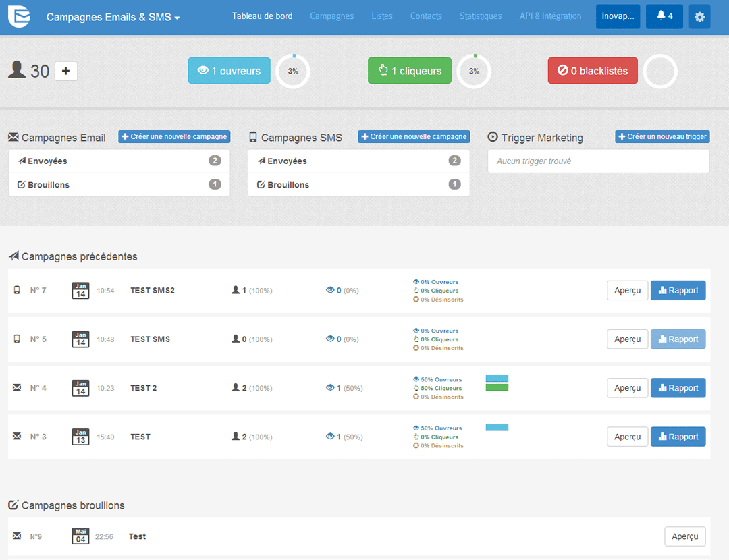Open Aperçu for TEST SMS campaign
The image size is (729, 560).
pos(627,339)
